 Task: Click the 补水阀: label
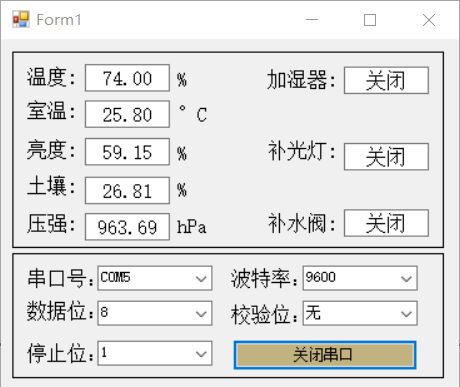301,223
